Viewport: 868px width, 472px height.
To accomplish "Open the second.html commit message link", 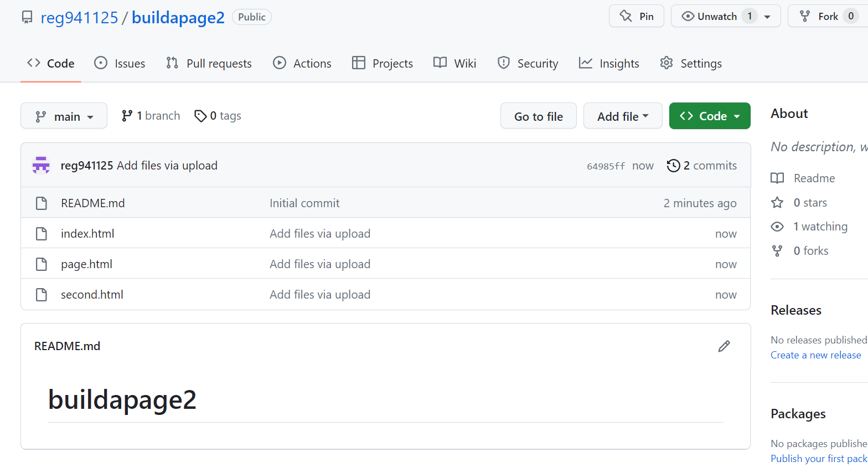I will click(x=320, y=295).
